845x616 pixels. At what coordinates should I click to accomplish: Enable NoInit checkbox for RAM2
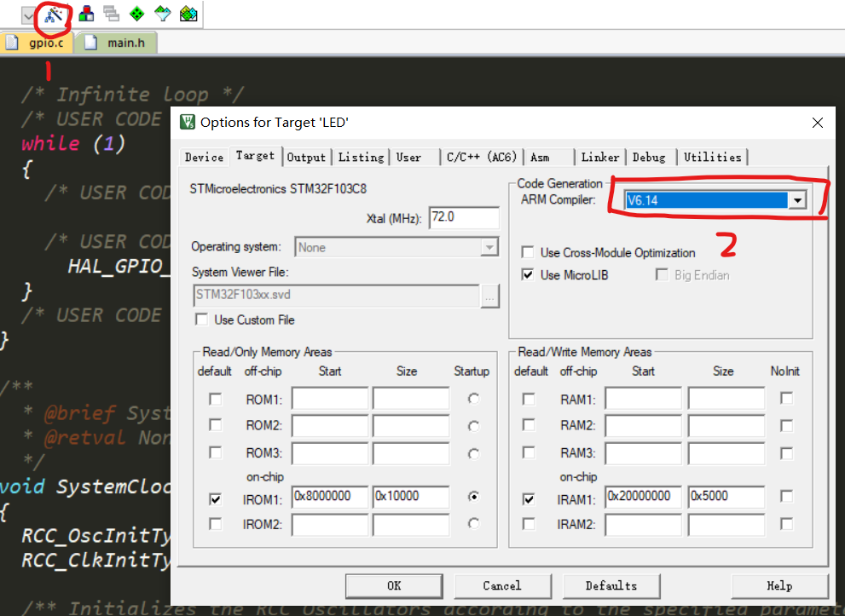click(x=786, y=426)
